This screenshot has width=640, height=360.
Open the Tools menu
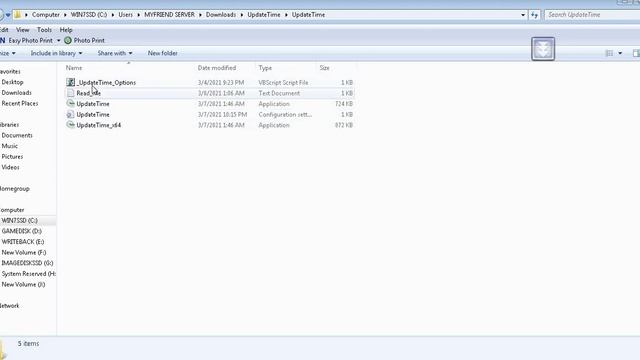44,30
